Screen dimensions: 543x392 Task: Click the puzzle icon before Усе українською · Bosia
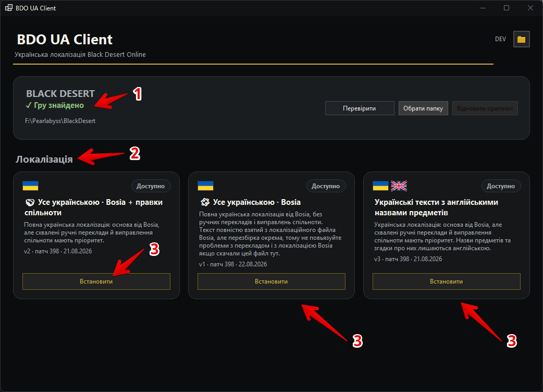pyautogui.click(x=205, y=202)
